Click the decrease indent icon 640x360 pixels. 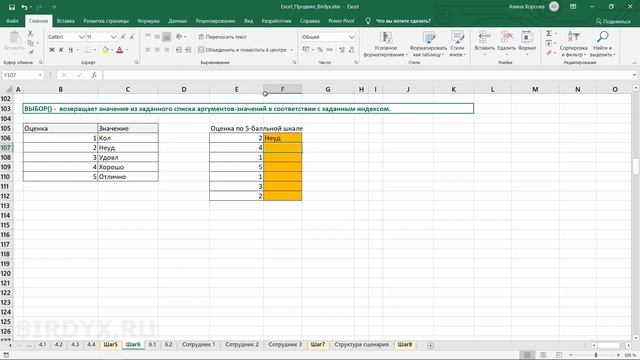pos(178,50)
